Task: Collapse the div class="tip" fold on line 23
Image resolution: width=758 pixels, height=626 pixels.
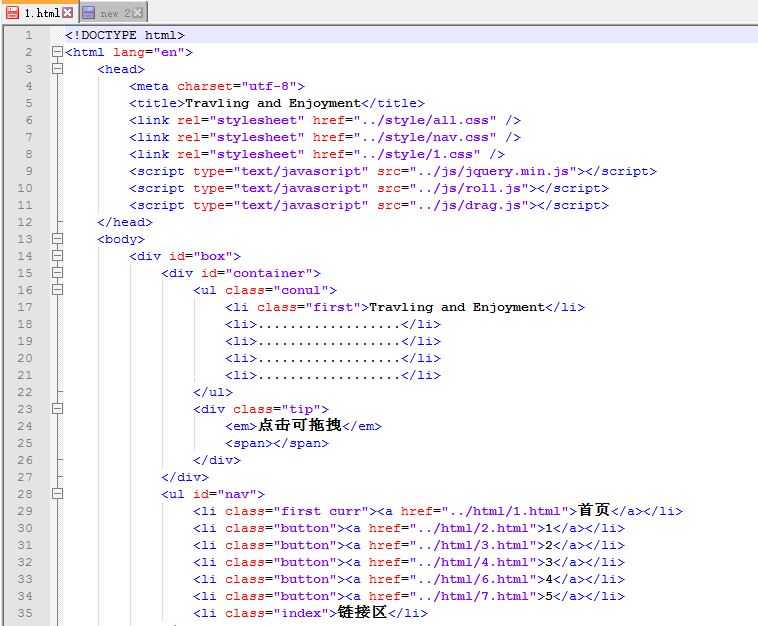Action: pyautogui.click(x=57, y=409)
